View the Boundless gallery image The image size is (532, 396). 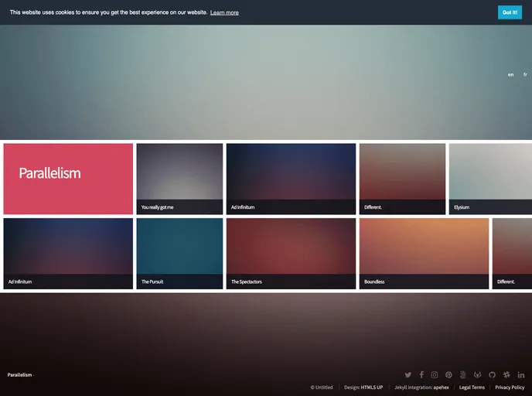424,253
